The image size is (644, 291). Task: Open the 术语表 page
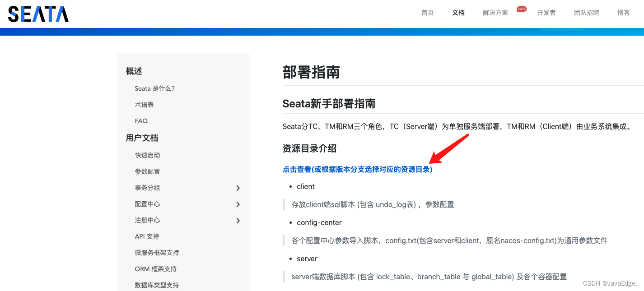point(144,104)
